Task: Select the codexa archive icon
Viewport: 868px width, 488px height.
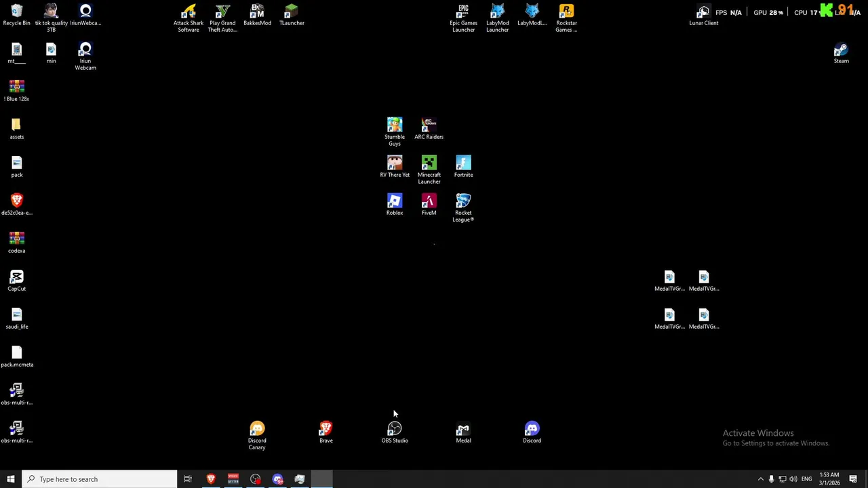Action: pyautogui.click(x=16, y=243)
